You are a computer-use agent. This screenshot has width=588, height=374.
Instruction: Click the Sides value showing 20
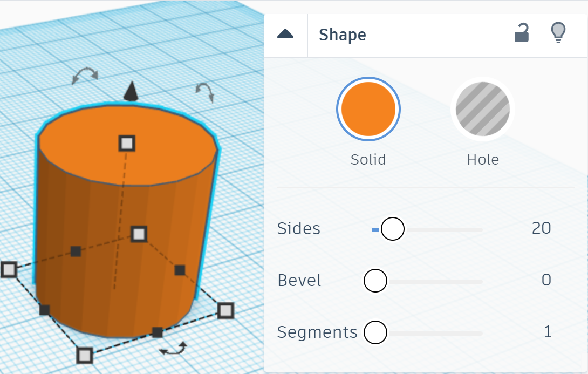point(542,228)
